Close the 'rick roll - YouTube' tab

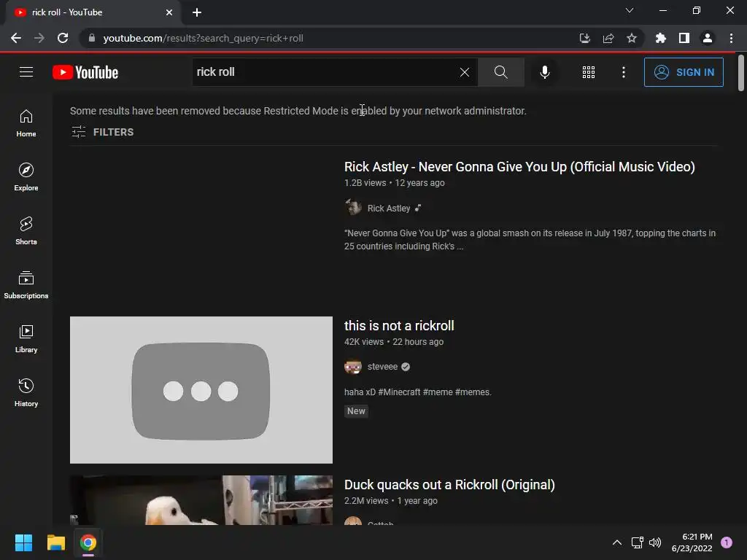169,12
